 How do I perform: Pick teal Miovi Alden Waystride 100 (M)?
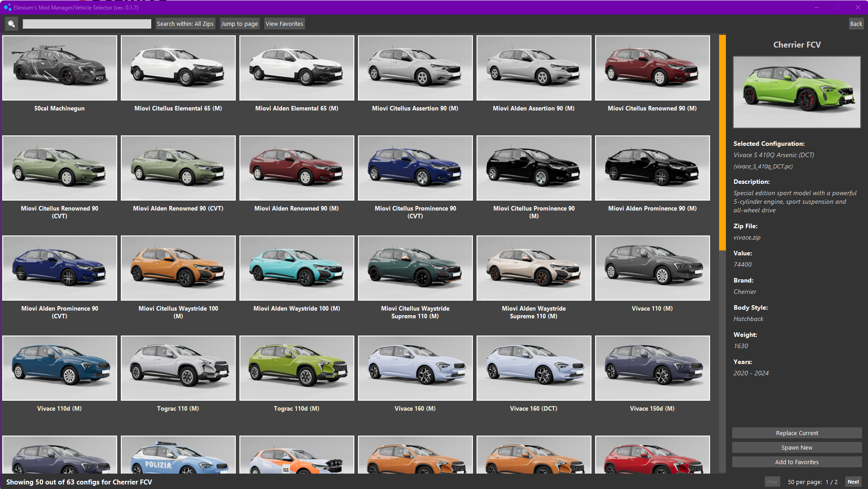pyautogui.click(x=297, y=268)
